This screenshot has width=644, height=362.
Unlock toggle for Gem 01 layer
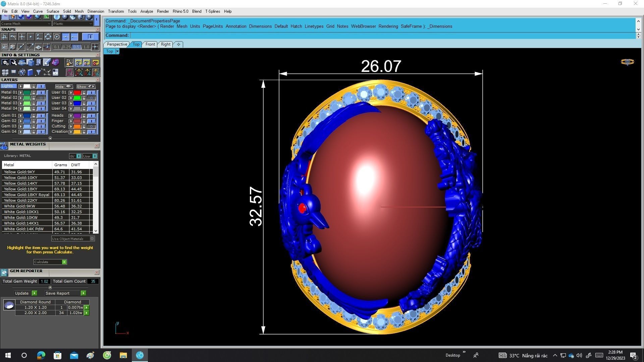point(34,116)
